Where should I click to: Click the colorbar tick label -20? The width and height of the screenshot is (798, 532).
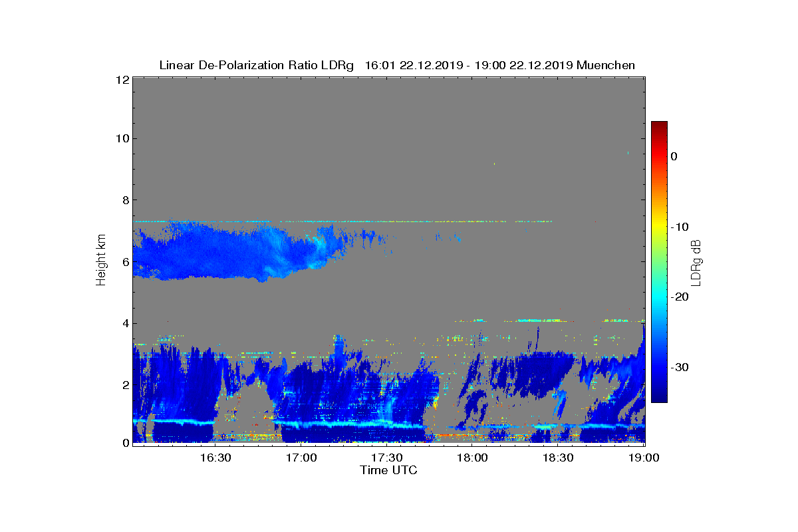(x=680, y=297)
